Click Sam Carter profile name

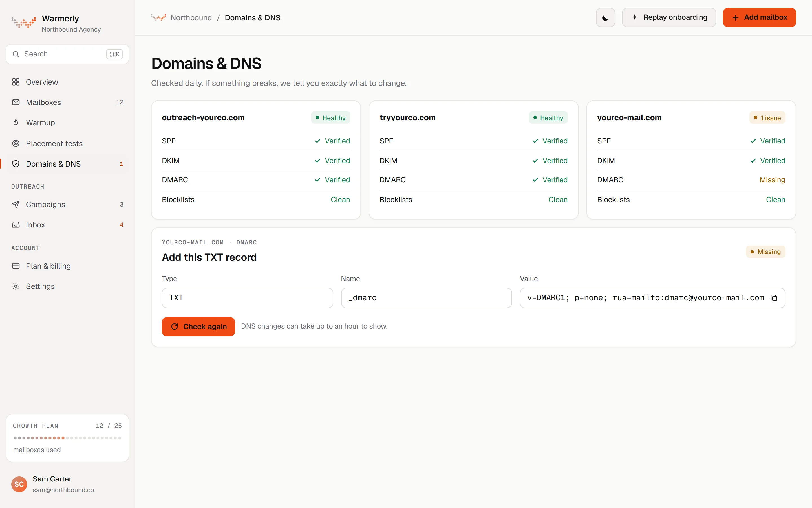52,479
